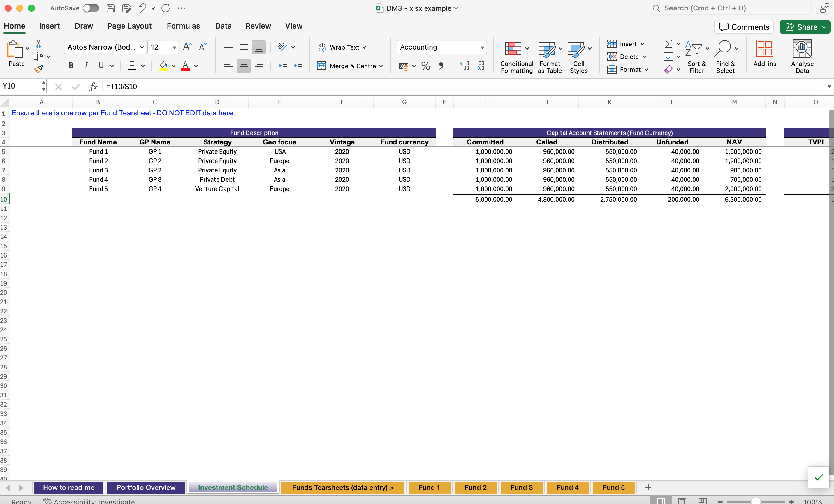Open the Accounting number format dropdown

[x=482, y=47]
